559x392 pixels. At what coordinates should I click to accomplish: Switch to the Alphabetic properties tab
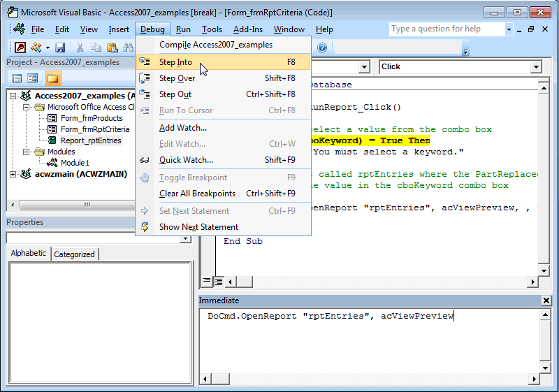pos(29,253)
